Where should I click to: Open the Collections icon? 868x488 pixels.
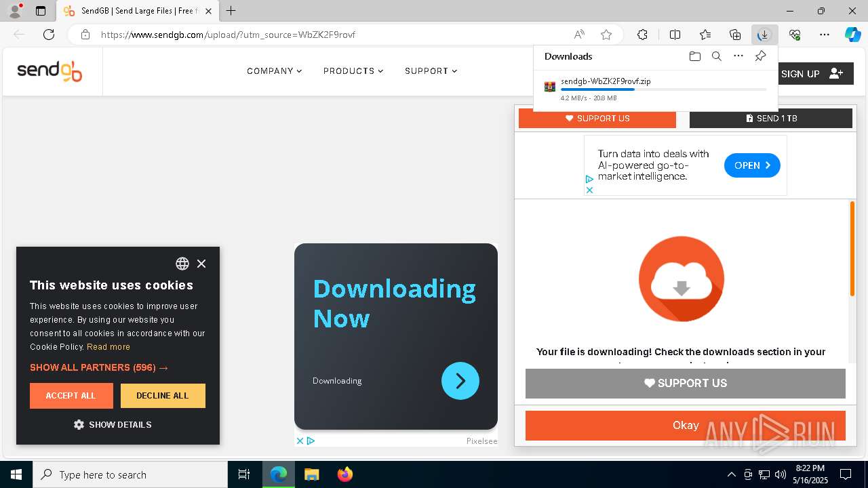[735, 35]
